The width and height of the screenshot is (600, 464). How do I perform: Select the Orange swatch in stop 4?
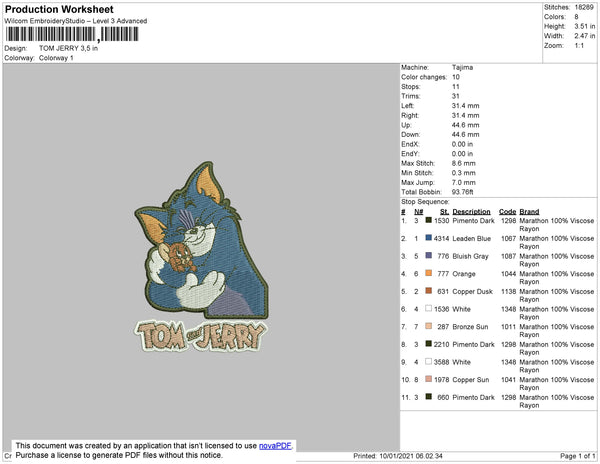[429, 273]
